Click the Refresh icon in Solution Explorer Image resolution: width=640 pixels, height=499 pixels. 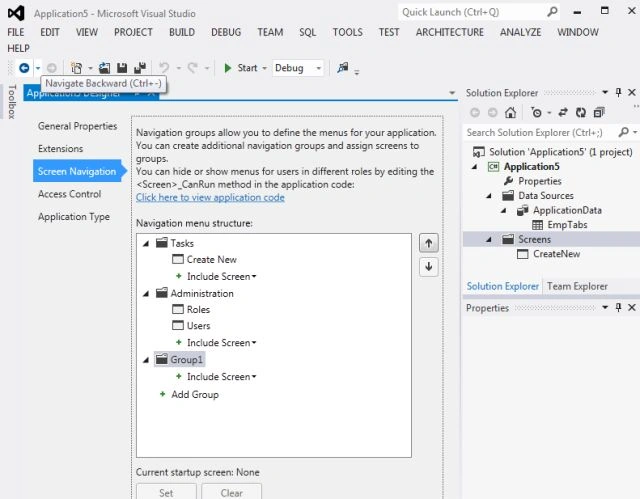click(581, 112)
